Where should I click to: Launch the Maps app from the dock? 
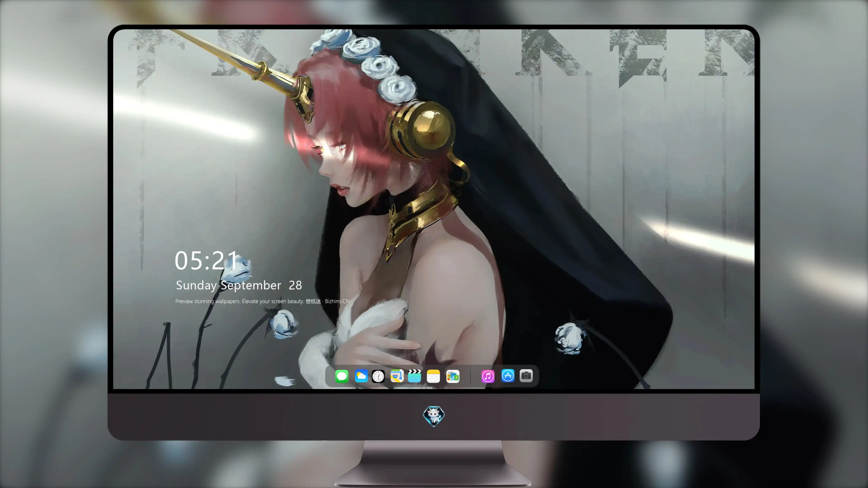pyautogui.click(x=397, y=376)
